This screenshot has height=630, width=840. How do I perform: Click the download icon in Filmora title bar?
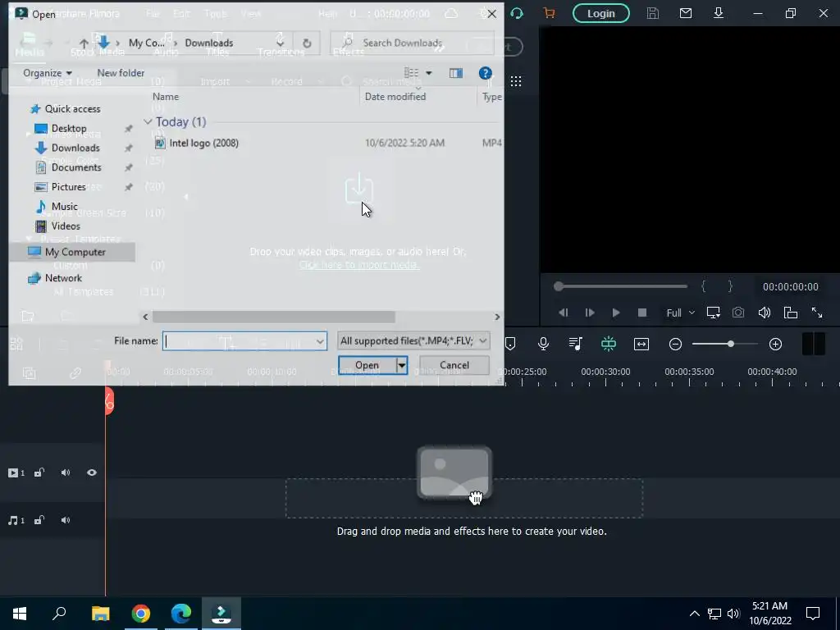719,13
